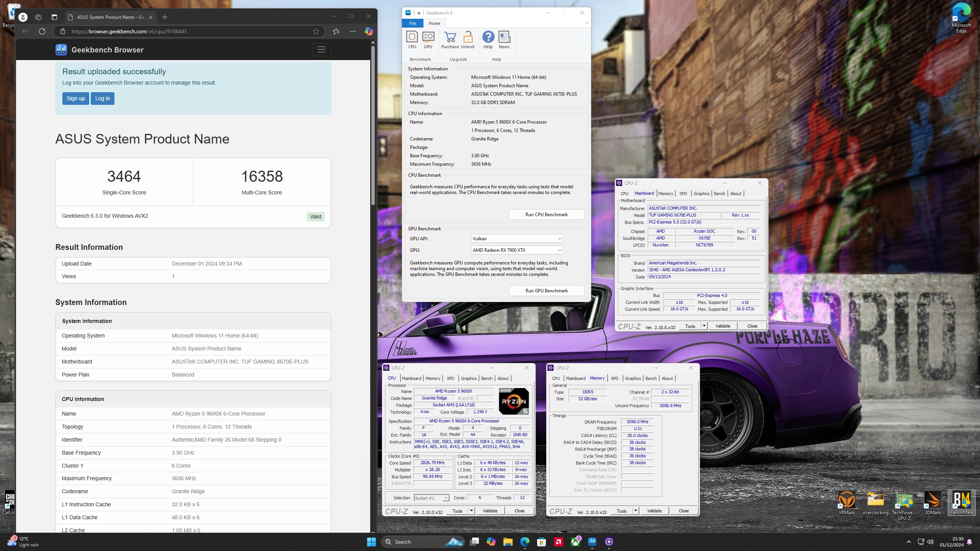Open the Edge favorites list icon
The image size is (980, 551).
pos(336,31)
